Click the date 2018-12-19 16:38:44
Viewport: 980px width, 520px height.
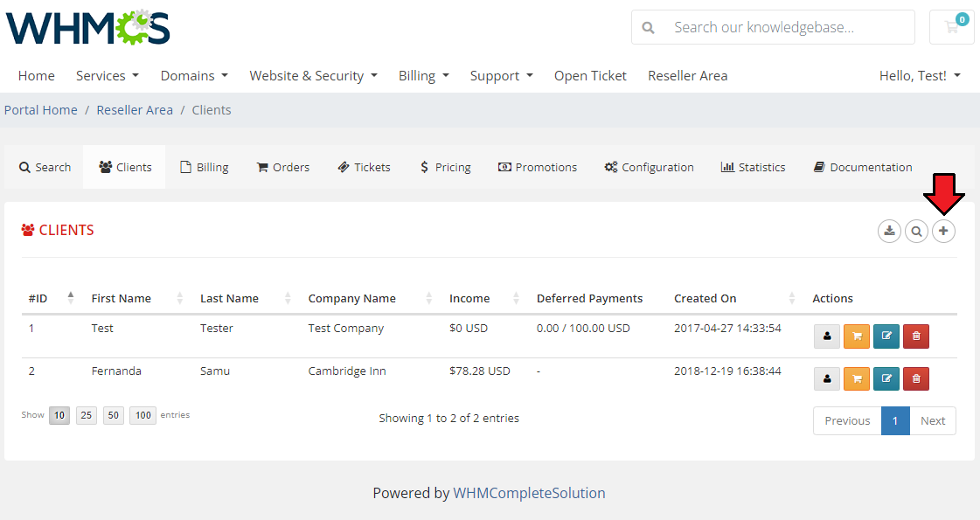pyautogui.click(x=727, y=371)
